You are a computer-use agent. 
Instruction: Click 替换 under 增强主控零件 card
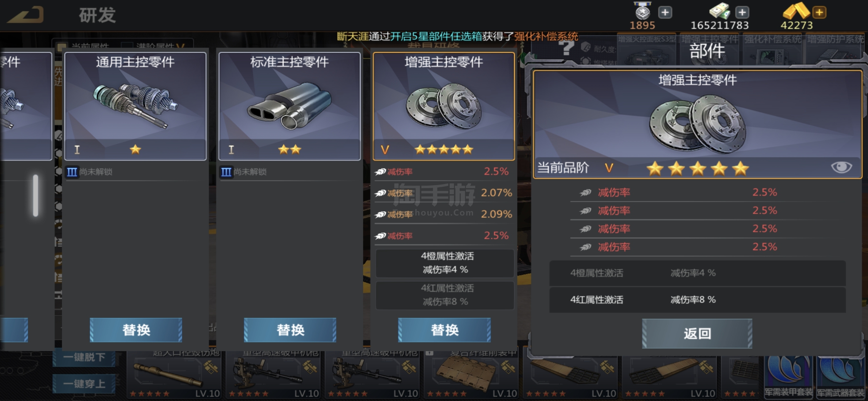click(x=444, y=330)
